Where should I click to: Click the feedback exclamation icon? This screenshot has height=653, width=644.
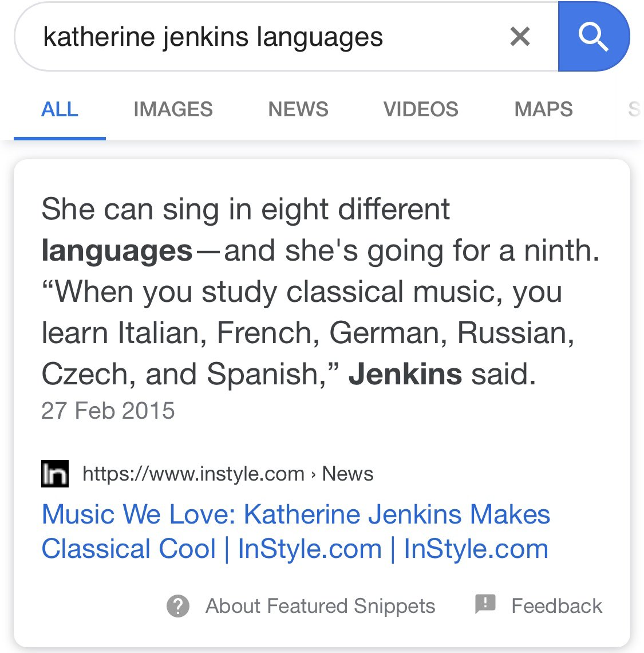(485, 604)
